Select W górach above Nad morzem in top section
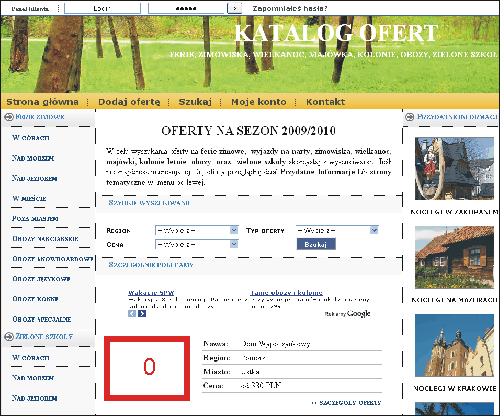The width and height of the screenshot is (500, 416). pos(31,138)
